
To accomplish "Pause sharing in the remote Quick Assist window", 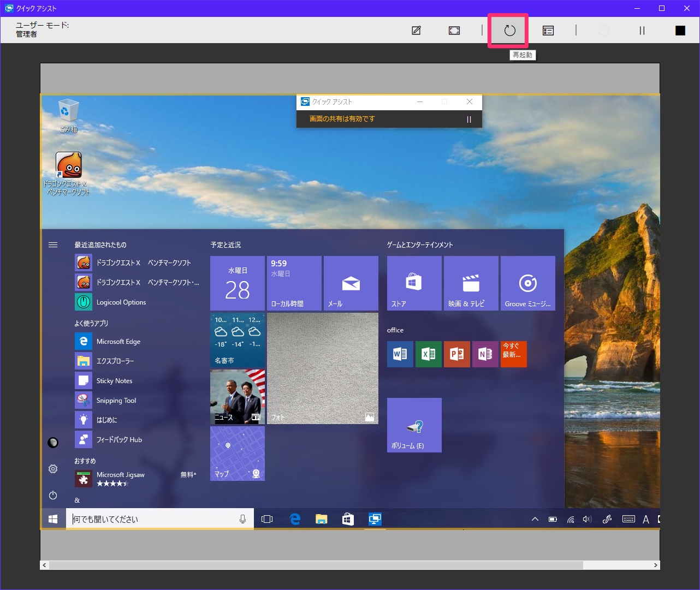I will 468,120.
